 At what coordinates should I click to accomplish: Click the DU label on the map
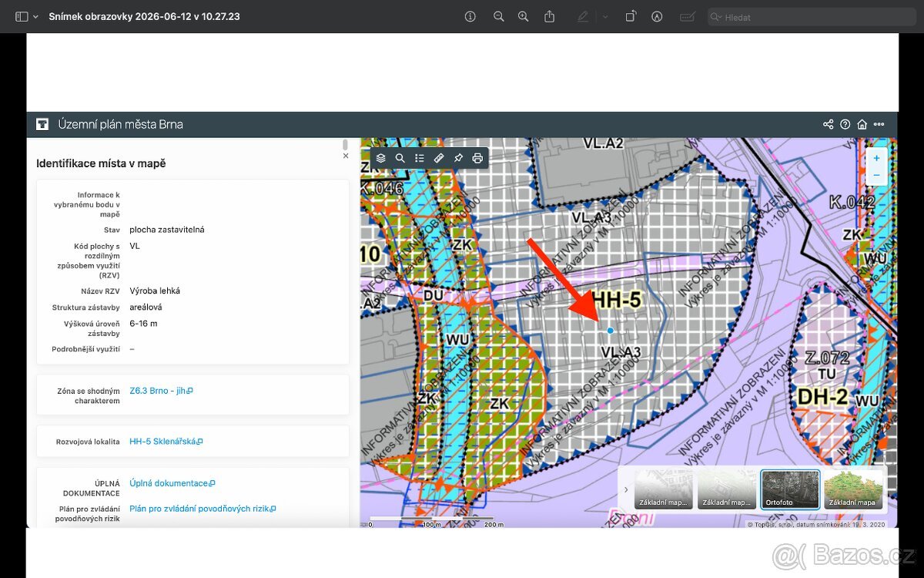click(x=434, y=295)
